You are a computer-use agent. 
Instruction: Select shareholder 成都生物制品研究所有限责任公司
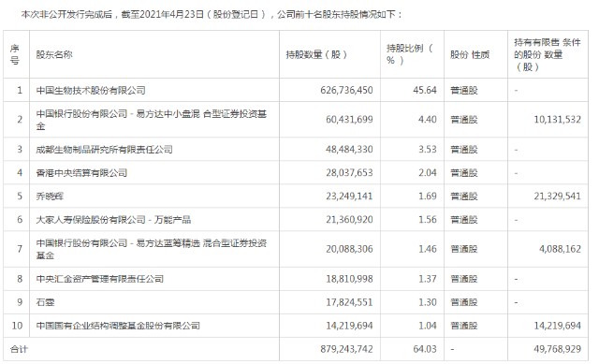click(104, 150)
